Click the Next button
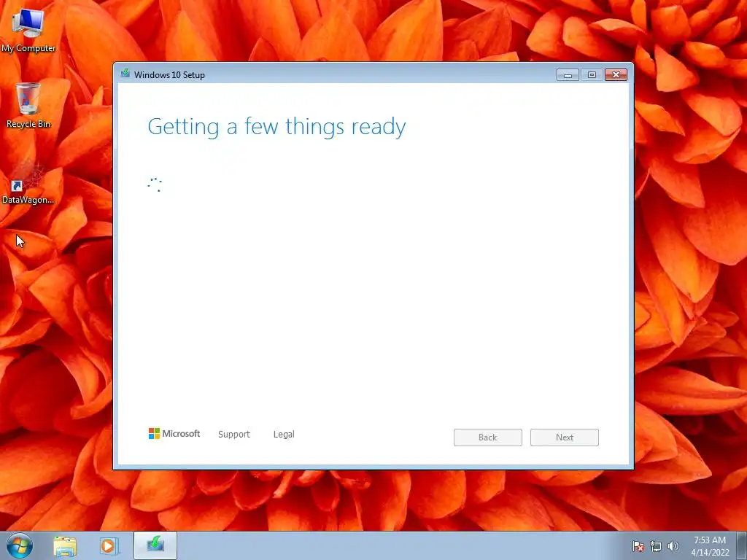 tap(565, 437)
